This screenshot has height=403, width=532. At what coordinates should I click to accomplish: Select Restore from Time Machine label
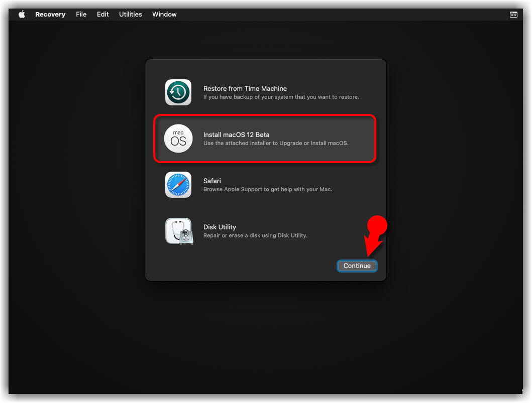(245, 88)
